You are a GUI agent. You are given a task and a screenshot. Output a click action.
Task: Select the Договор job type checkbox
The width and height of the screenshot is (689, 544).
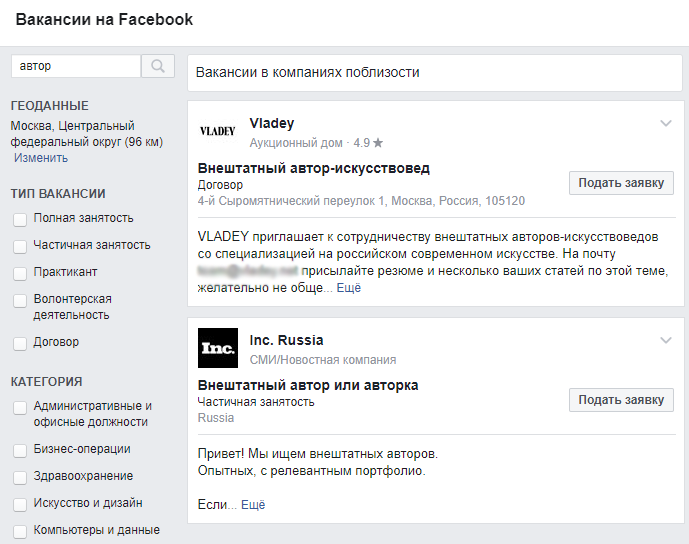tap(20, 343)
